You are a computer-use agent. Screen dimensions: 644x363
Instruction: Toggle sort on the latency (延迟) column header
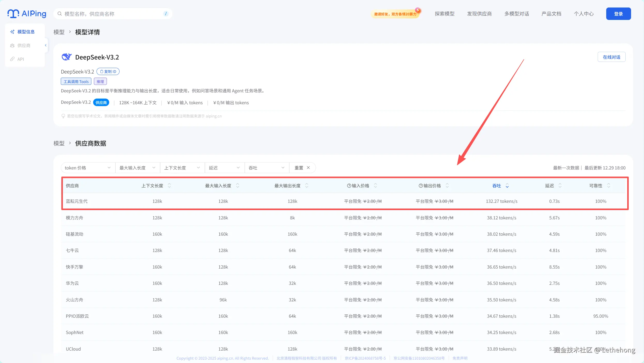[x=560, y=186]
